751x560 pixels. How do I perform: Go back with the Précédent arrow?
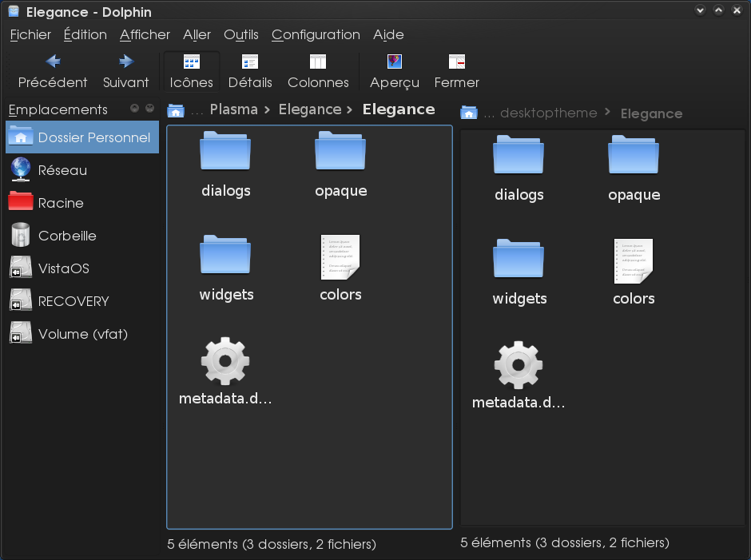point(53,71)
